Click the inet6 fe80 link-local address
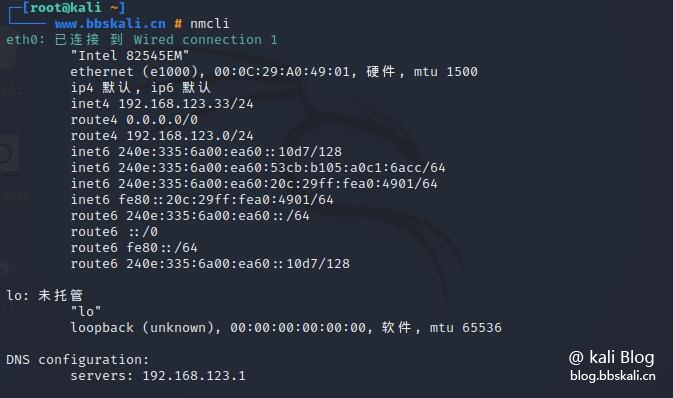The height and width of the screenshot is (398, 673). pos(202,200)
